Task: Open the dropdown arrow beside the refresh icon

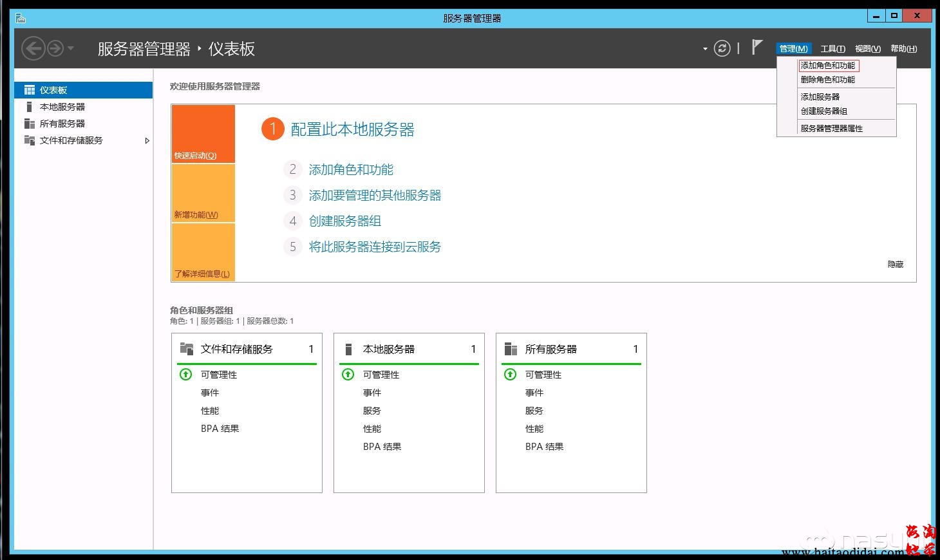Action: (x=705, y=49)
